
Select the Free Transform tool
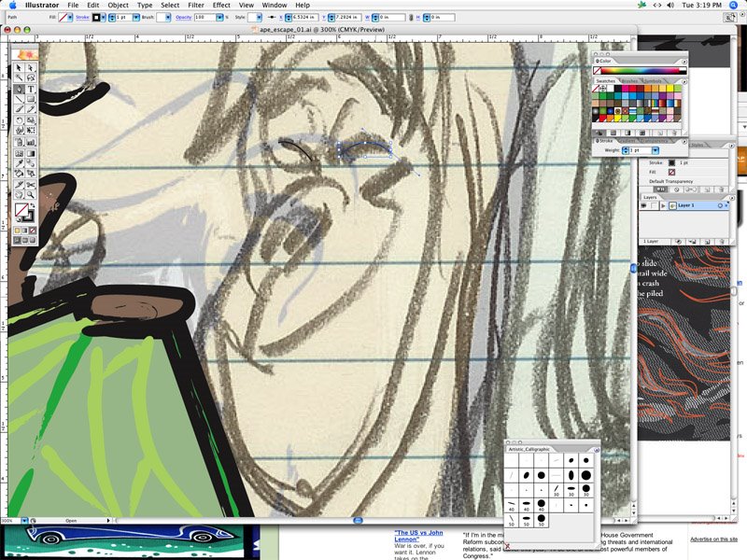31,130
